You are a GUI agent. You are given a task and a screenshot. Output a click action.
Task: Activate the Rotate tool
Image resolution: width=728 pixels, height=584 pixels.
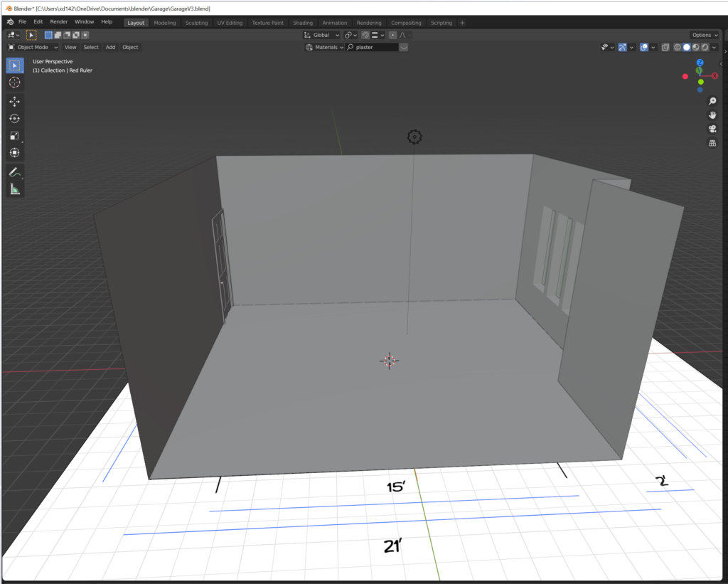(x=14, y=119)
